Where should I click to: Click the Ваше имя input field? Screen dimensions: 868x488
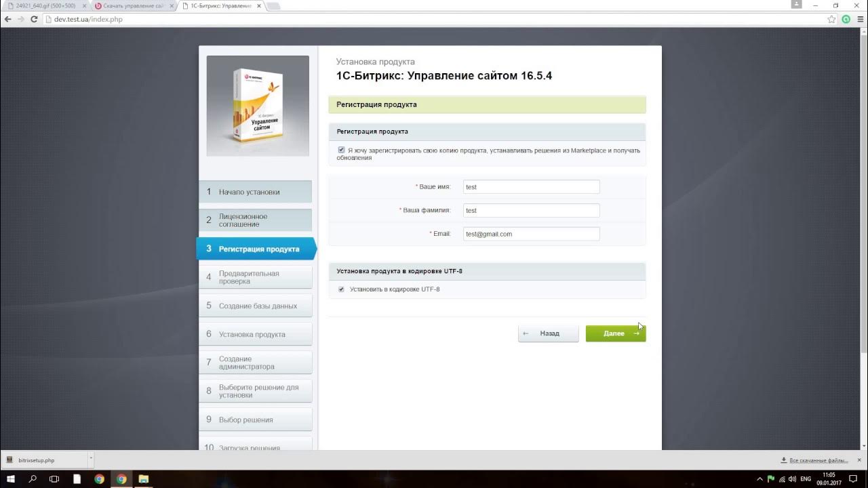532,187
